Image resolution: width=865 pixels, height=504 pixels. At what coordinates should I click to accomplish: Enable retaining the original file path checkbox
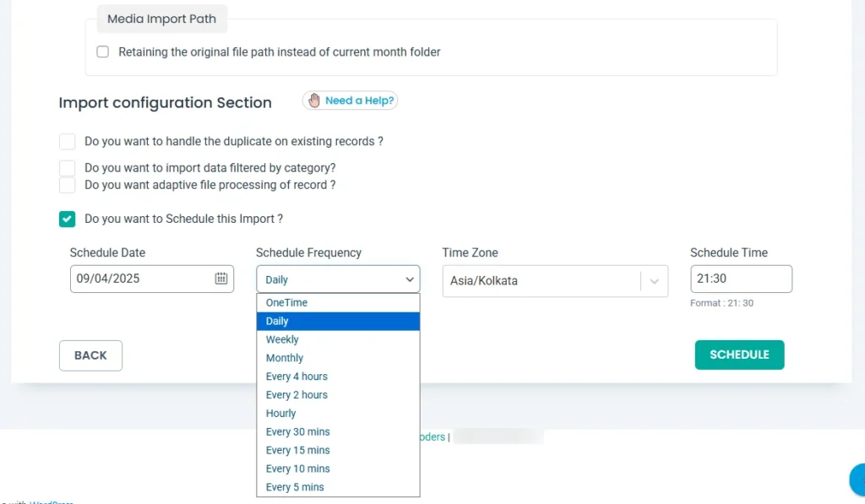(103, 51)
